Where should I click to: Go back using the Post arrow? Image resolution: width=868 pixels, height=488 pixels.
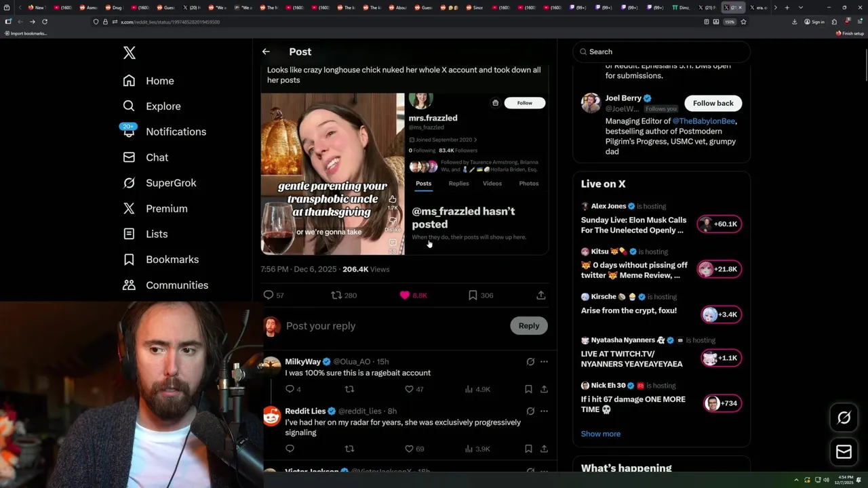click(266, 52)
